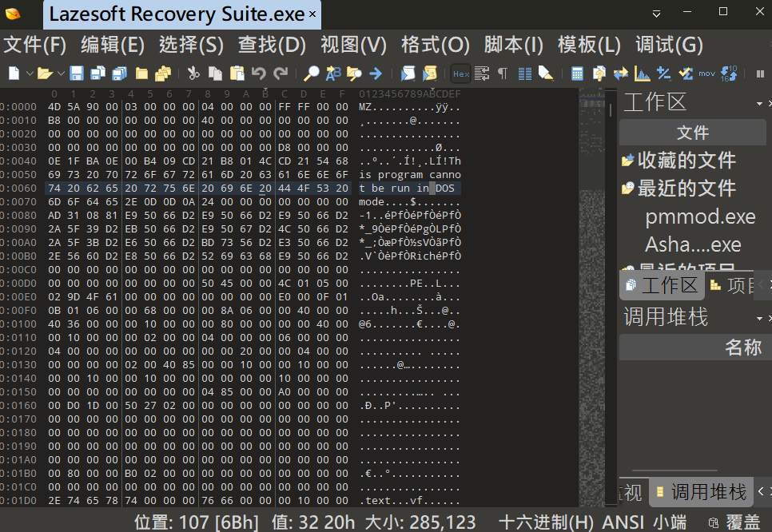Click the pause icon in toolbar

point(760,73)
